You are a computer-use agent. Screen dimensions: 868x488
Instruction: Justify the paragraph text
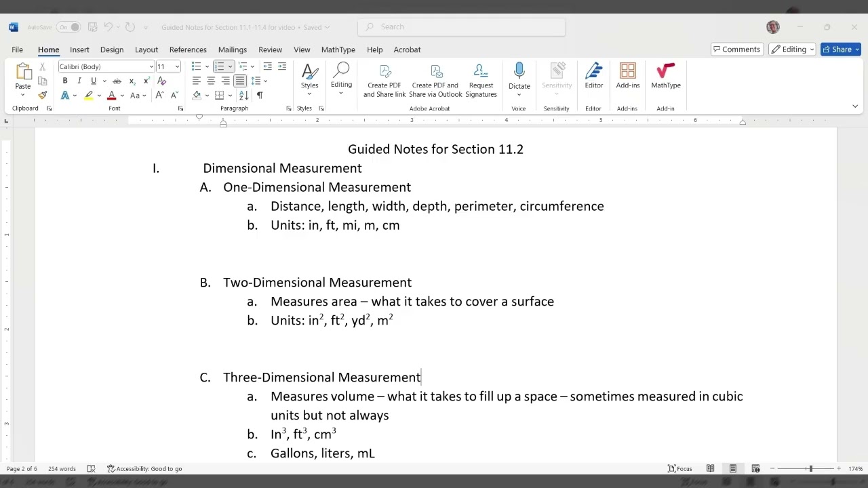pos(240,81)
